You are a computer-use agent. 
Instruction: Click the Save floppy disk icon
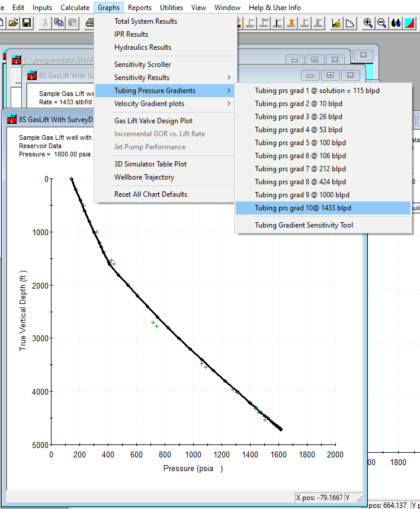pos(27,23)
